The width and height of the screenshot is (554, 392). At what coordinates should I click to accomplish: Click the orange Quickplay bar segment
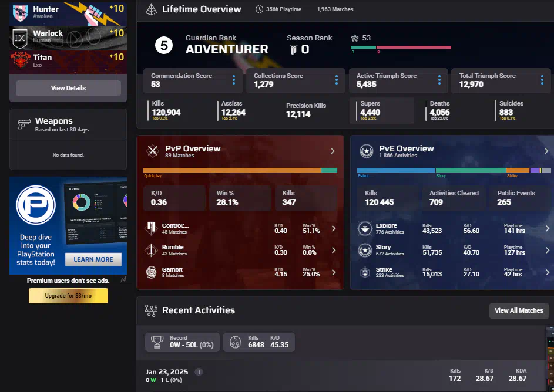click(x=232, y=170)
